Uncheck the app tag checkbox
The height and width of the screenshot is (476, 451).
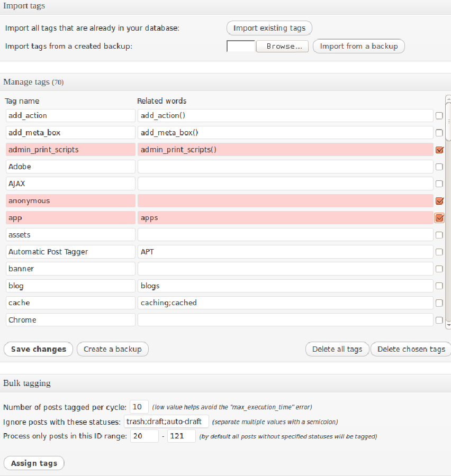(x=439, y=218)
